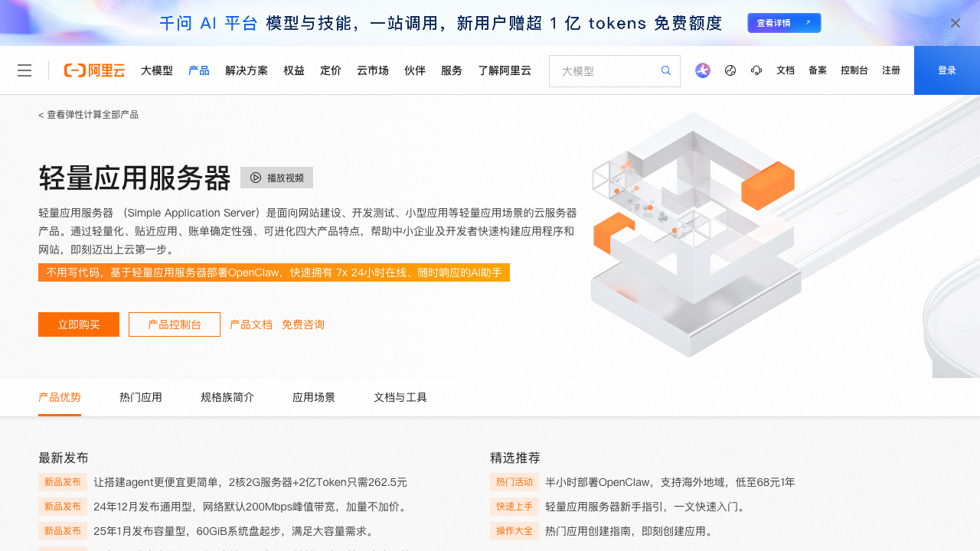Click the 查看详情 banner button
980x551 pixels.
point(784,23)
